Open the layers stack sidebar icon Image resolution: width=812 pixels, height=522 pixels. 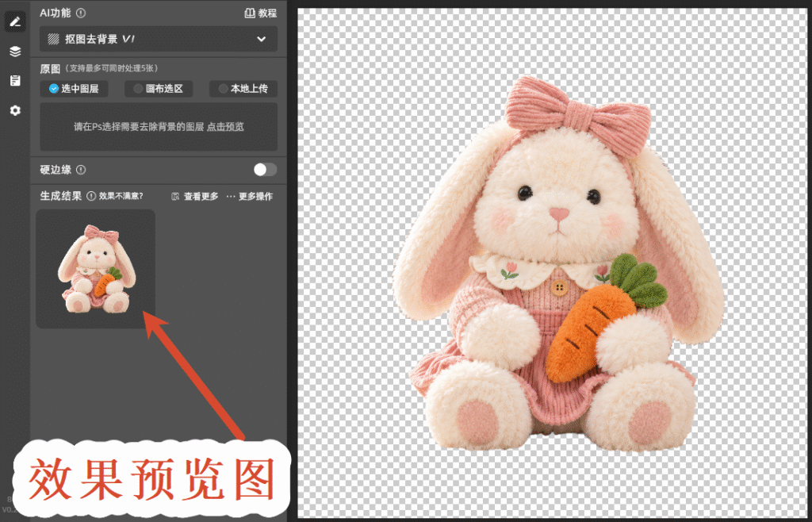(15, 52)
